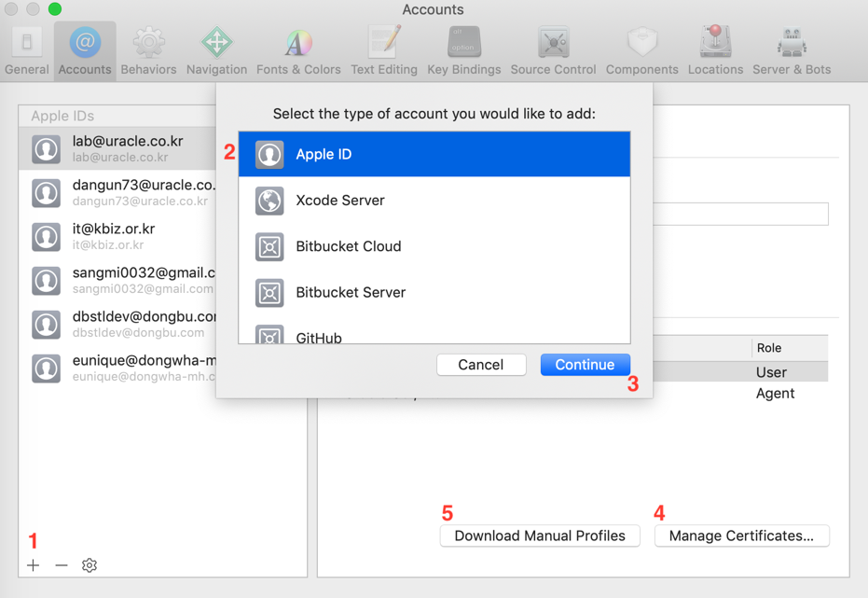This screenshot has height=598, width=868.
Task: Select the Xcode Server account type
Action: click(434, 200)
